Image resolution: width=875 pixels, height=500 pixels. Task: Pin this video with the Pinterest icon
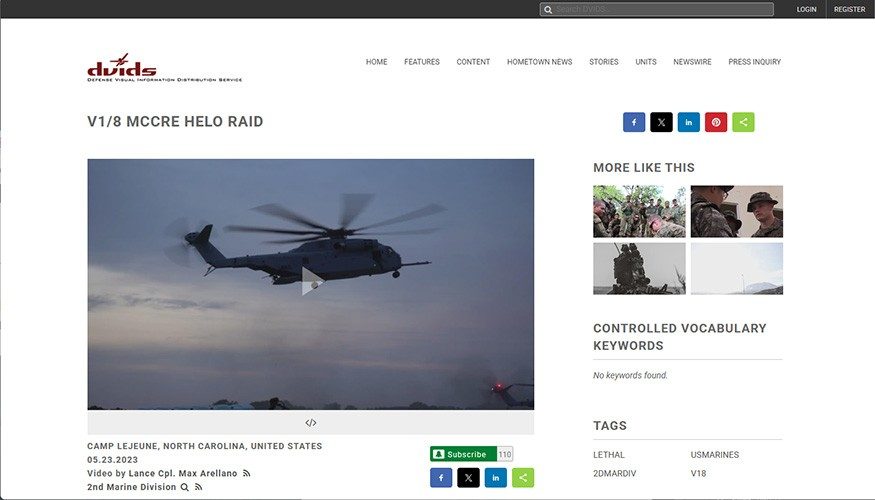[716, 122]
